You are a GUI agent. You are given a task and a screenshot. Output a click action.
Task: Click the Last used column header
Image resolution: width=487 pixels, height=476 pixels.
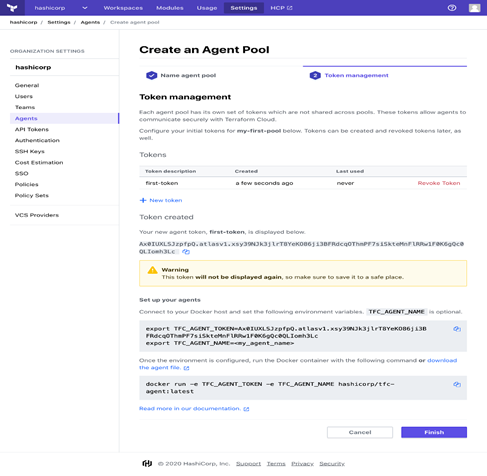coord(350,171)
